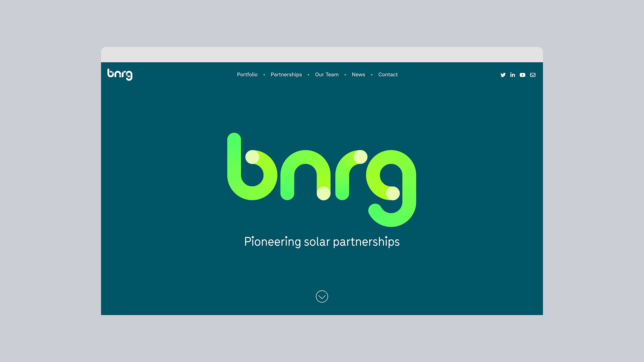This screenshot has height=362, width=644.
Task: Go to the Our Team page
Action: [x=327, y=75]
